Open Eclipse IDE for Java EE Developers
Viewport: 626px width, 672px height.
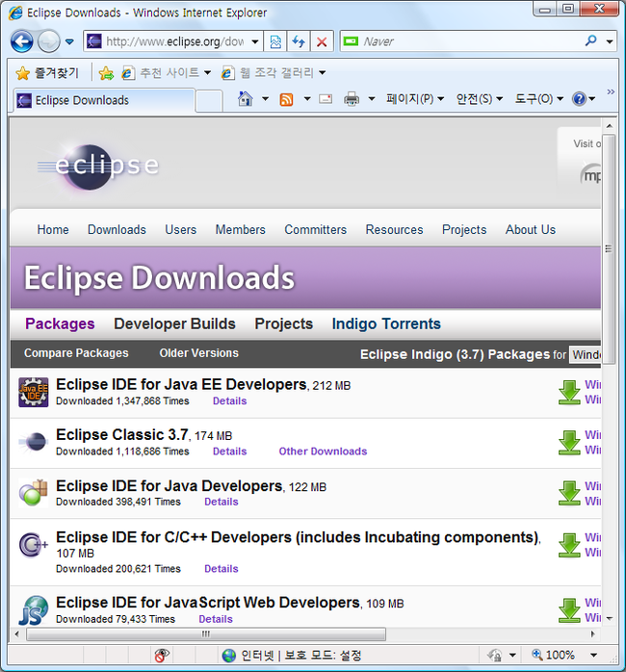click(181, 384)
